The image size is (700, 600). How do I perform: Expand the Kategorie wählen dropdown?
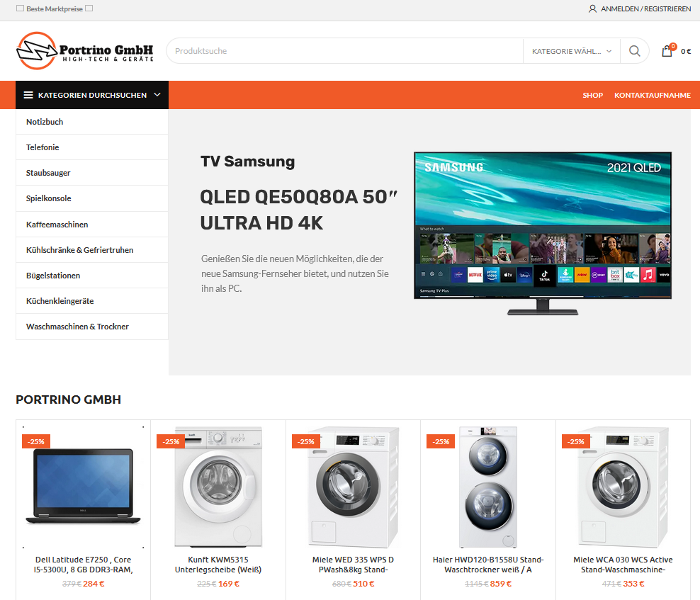tap(572, 51)
